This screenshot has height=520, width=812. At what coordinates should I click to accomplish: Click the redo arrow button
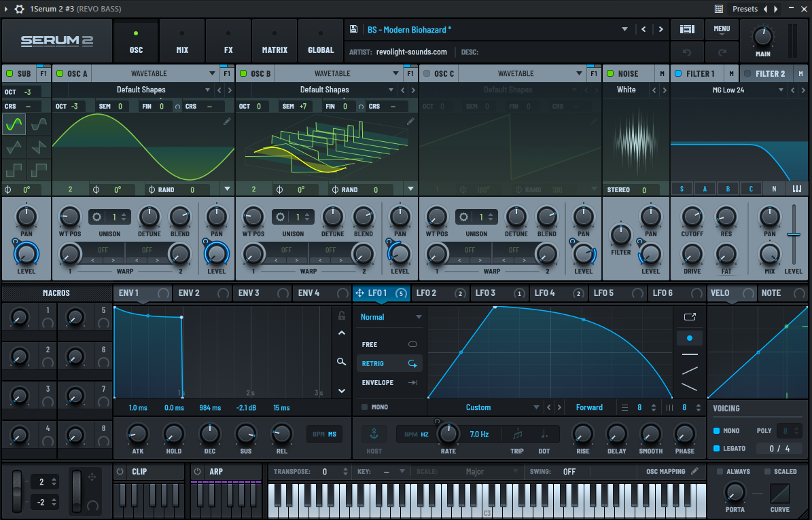tap(722, 52)
